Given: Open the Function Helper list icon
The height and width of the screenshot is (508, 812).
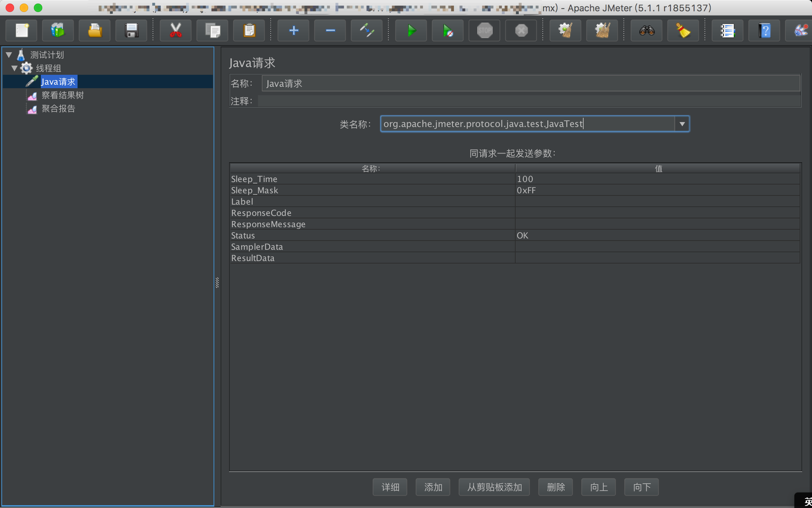Looking at the screenshot, I should pos(727,31).
